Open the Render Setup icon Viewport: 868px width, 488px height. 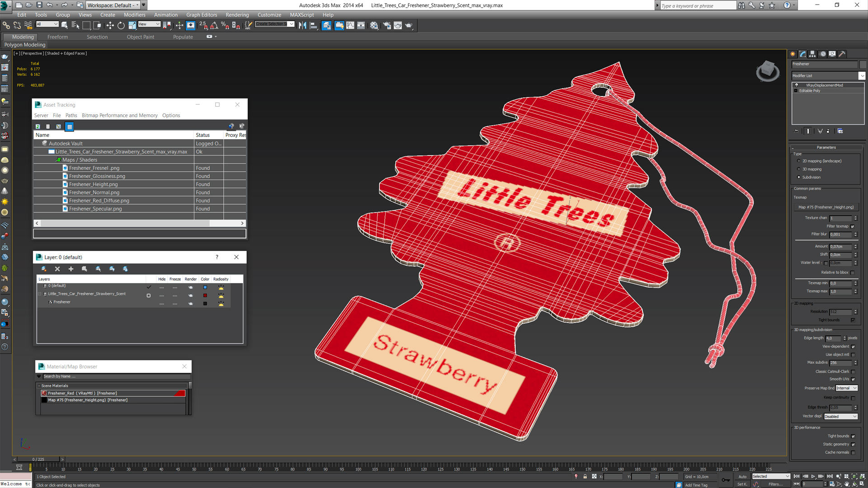click(x=387, y=25)
